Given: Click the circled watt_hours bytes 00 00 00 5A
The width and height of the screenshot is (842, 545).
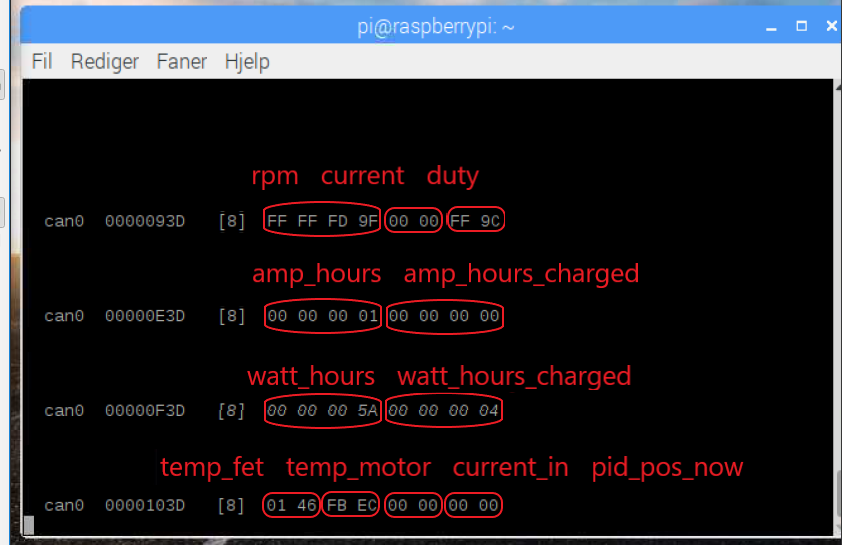Looking at the screenshot, I should tap(322, 411).
